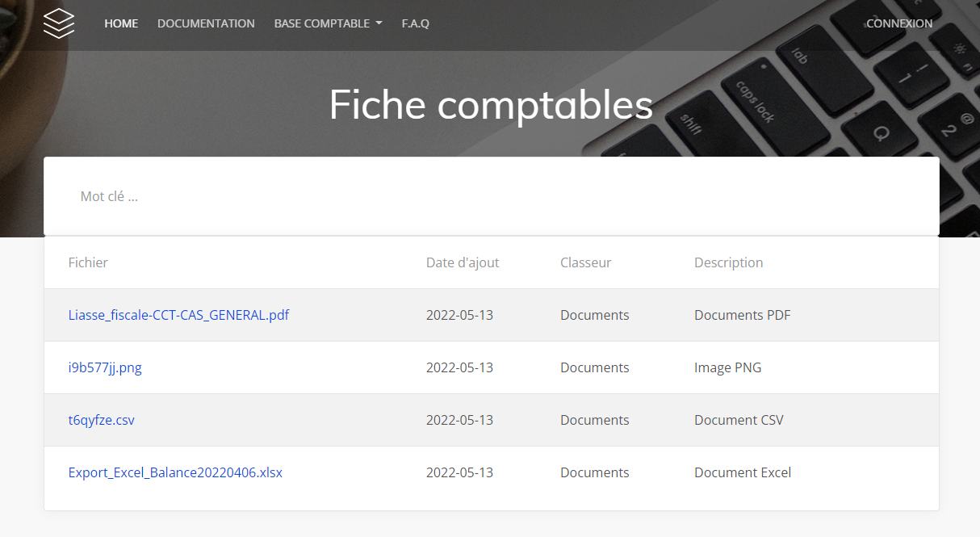Screen dimensions: 980x537
Task: Click the Description column header
Action: [x=728, y=262]
